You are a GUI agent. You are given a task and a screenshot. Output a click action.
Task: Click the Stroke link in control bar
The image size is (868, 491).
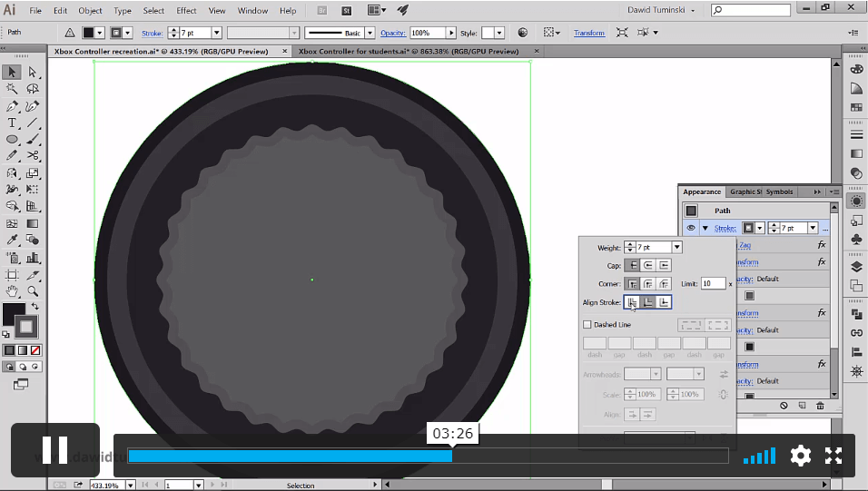click(x=152, y=34)
